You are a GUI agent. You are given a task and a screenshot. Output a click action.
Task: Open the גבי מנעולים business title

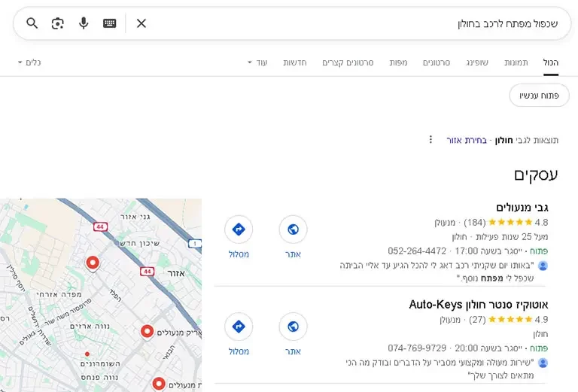pos(526,207)
